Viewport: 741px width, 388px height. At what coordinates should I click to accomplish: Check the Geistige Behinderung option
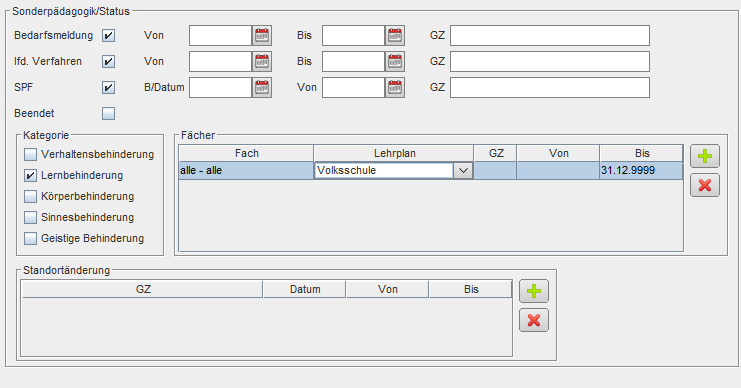click(x=30, y=238)
